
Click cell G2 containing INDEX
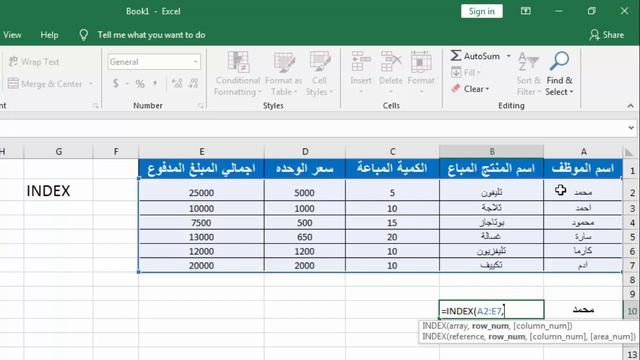click(x=58, y=191)
